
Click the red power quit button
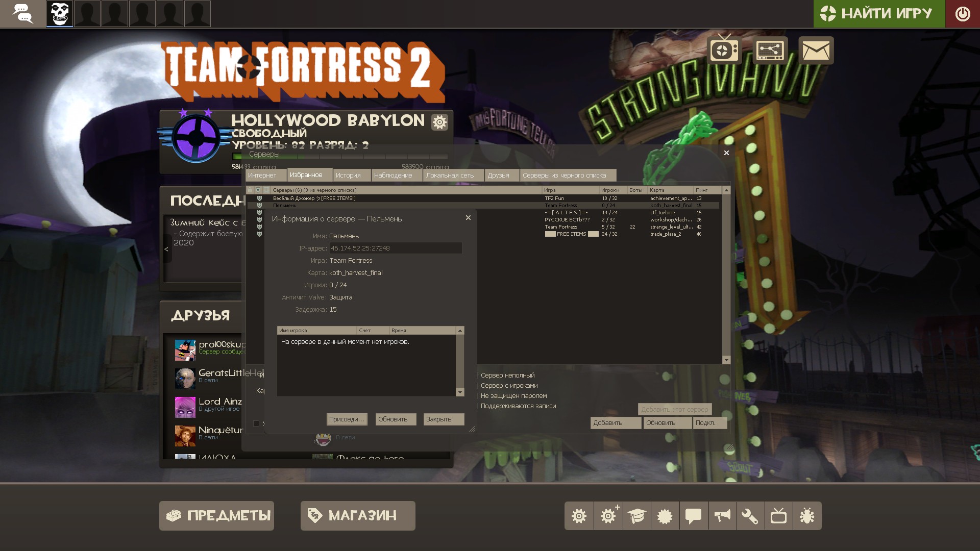(x=962, y=14)
